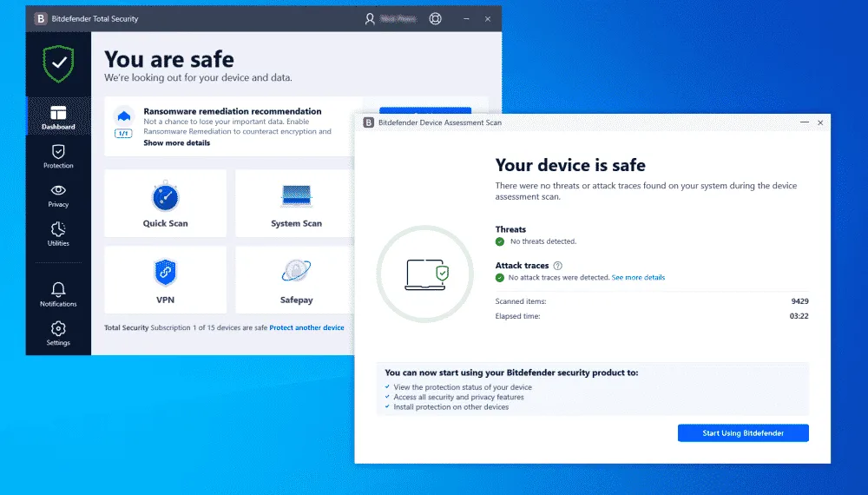Go to Privacy in the sidebar
Viewport: 868px width, 495px height.
click(58, 195)
